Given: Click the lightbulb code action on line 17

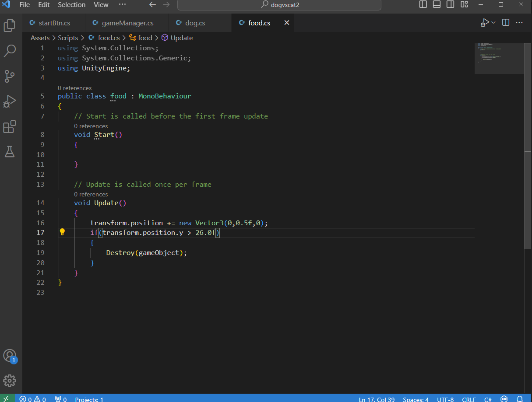Looking at the screenshot, I should (62, 232).
